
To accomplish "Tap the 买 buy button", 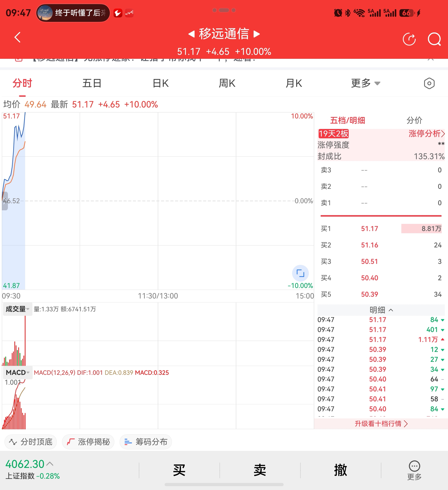I will (x=179, y=470).
